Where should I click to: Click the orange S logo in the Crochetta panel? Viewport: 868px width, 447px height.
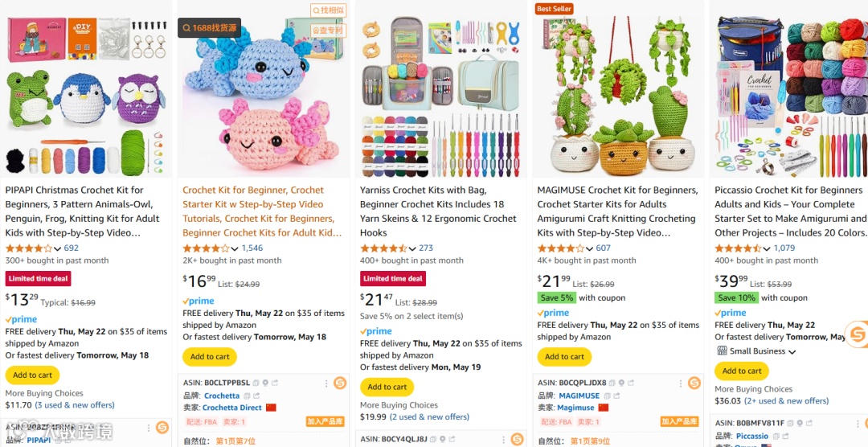pyautogui.click(x=340, y=383)
